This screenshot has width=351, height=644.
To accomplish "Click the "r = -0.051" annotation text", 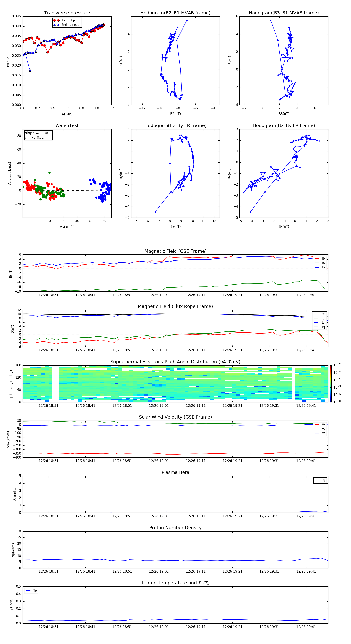I will (x=35, y=137).
